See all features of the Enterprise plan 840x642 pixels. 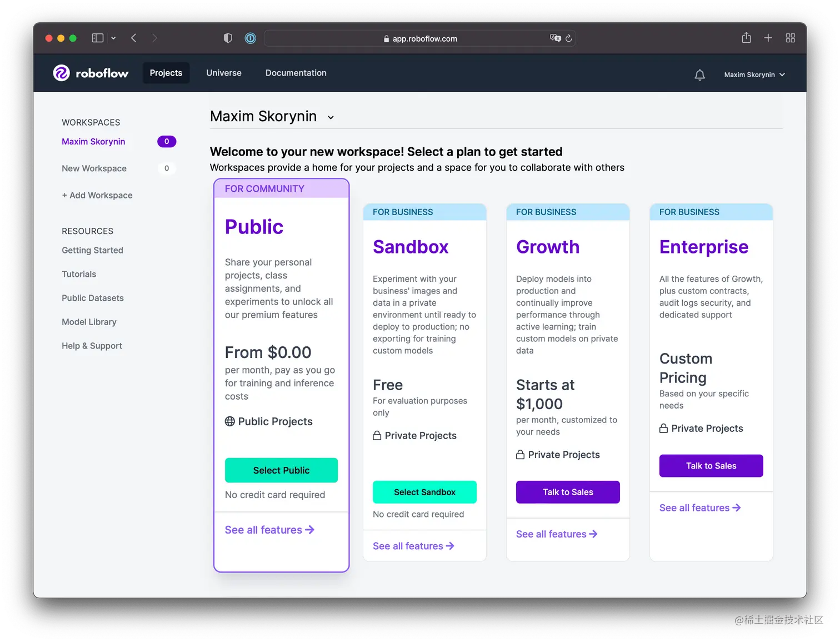pyautogui.click(x=699, y=507)
